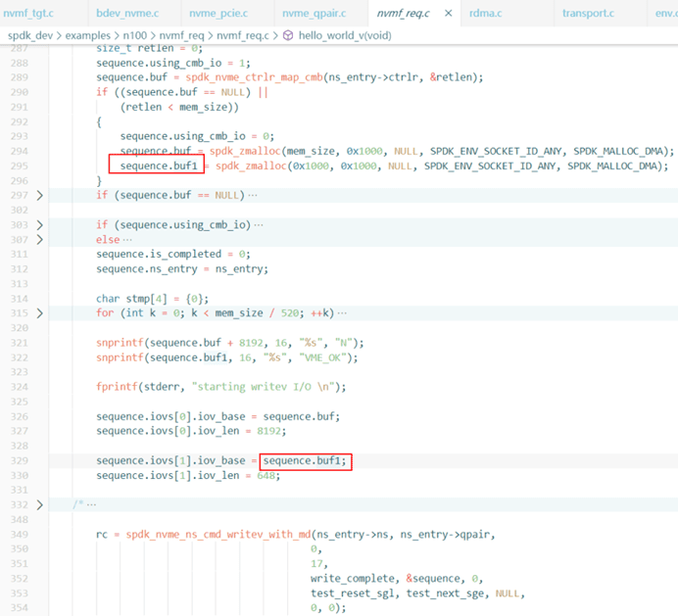Click 'sequence.buf1;' on line 329

tap(305, 461)
